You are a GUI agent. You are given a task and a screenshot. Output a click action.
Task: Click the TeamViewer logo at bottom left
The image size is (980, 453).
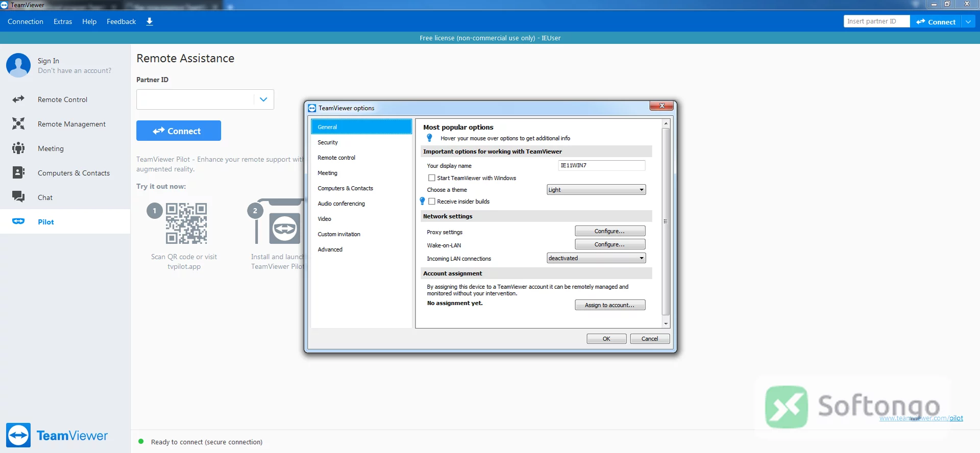click(x=57, y=435)
